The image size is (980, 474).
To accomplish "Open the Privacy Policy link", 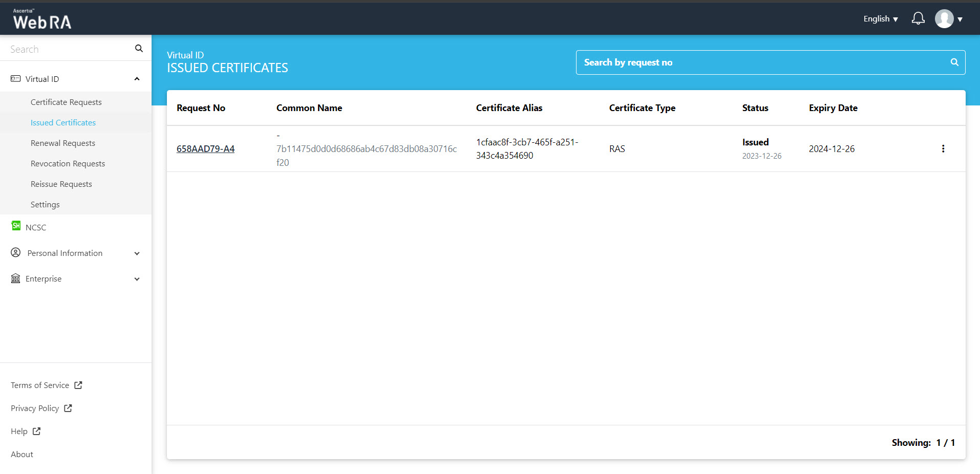I will click(35, 408).
